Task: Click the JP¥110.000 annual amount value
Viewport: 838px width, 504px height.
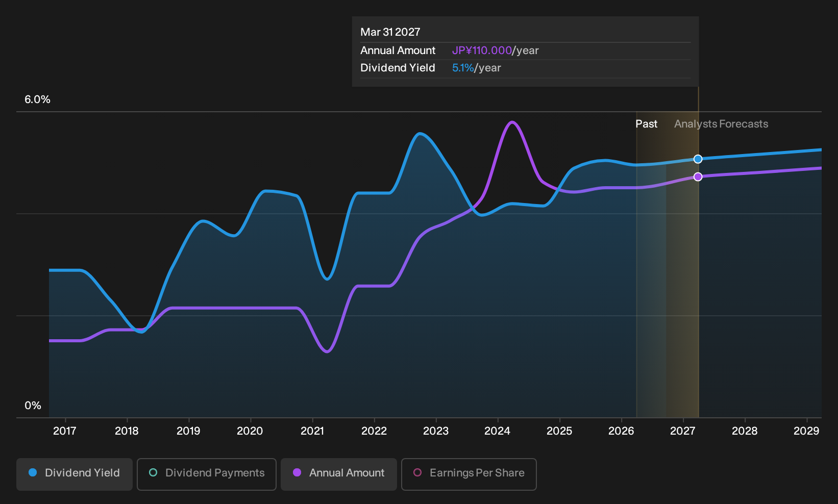Action: (x=482, y=51)
